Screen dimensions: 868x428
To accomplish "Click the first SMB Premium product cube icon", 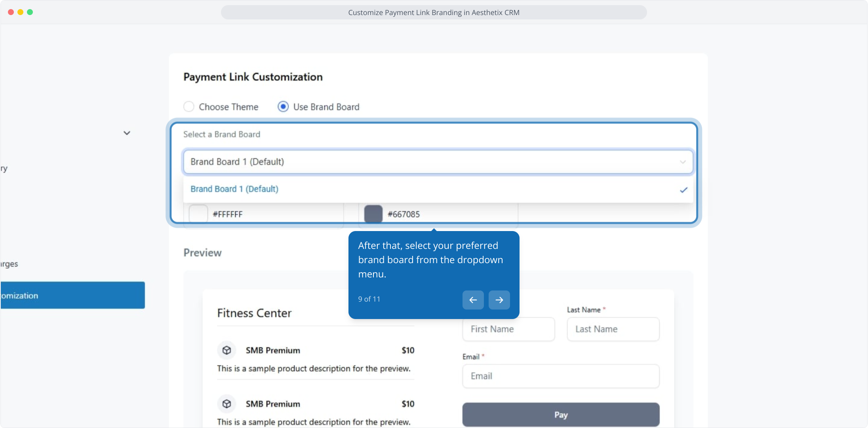I will tap(227, 350).
